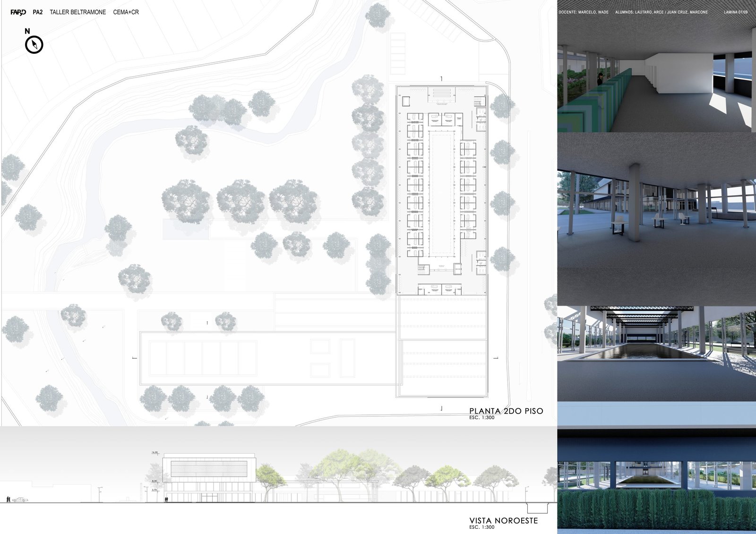Image resolution: width=756 pixels, height=534 pixels.
Task: Select the LAMINA 07/09 sheet number
Action: 735,12
